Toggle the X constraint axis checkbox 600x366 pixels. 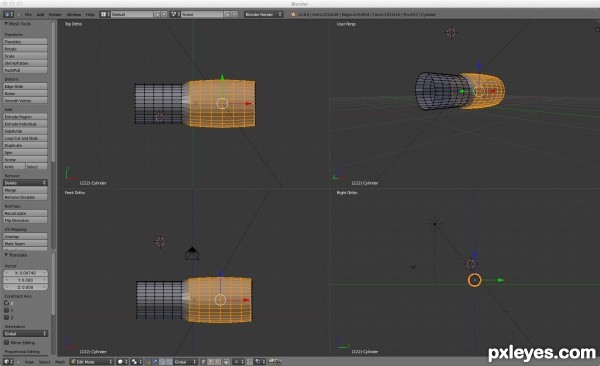click(7, 303)
